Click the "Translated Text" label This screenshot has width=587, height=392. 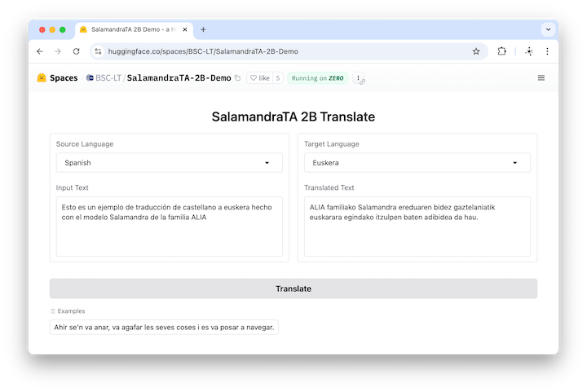(329, 187)
